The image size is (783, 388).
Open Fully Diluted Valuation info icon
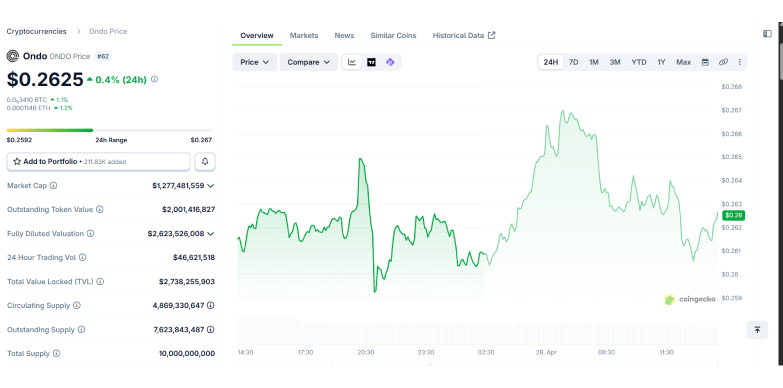coord(90,233)
